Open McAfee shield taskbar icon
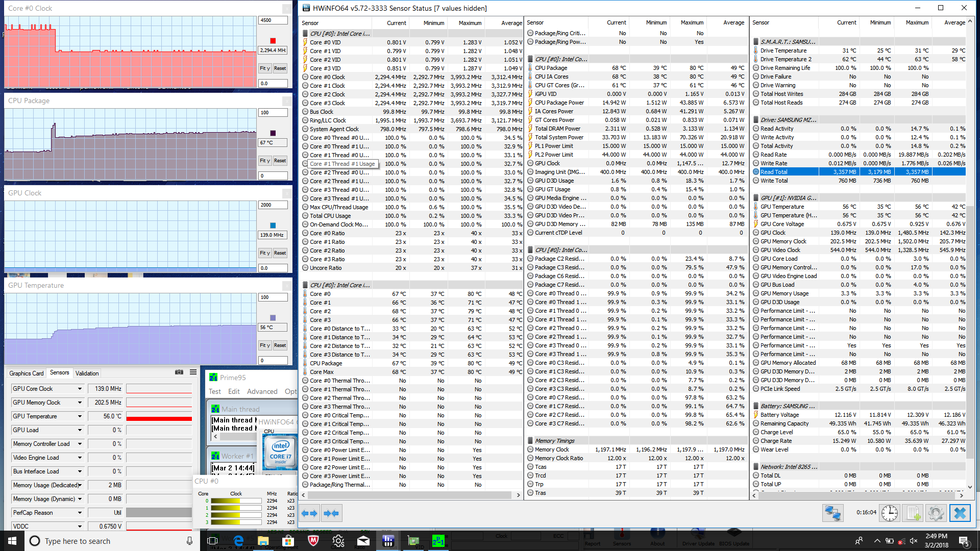 (313, 541)
